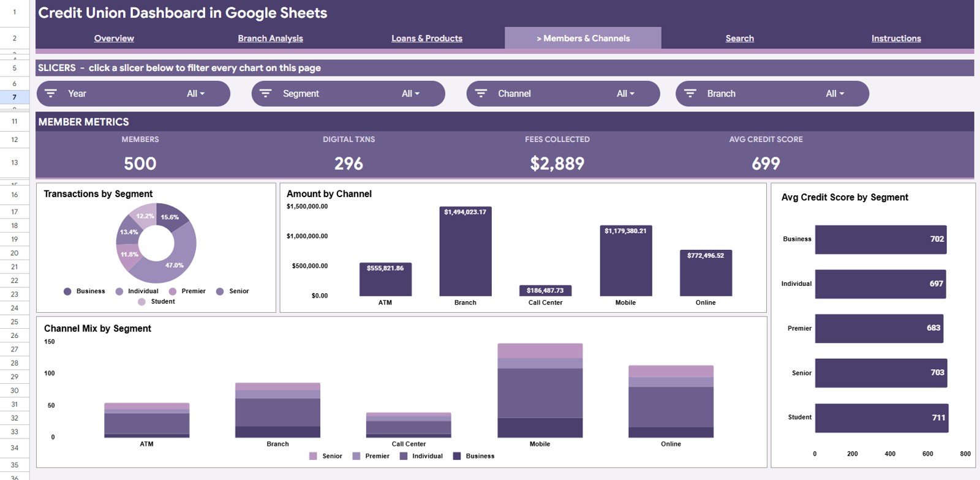Select row header 25

(x=15, y=322)
